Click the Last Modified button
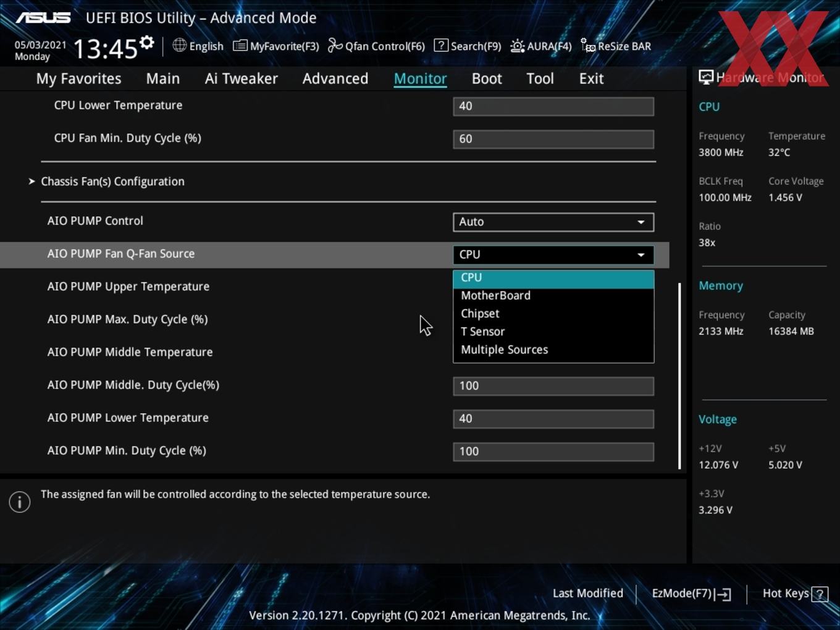840x630 pixels. click(588, 594)
